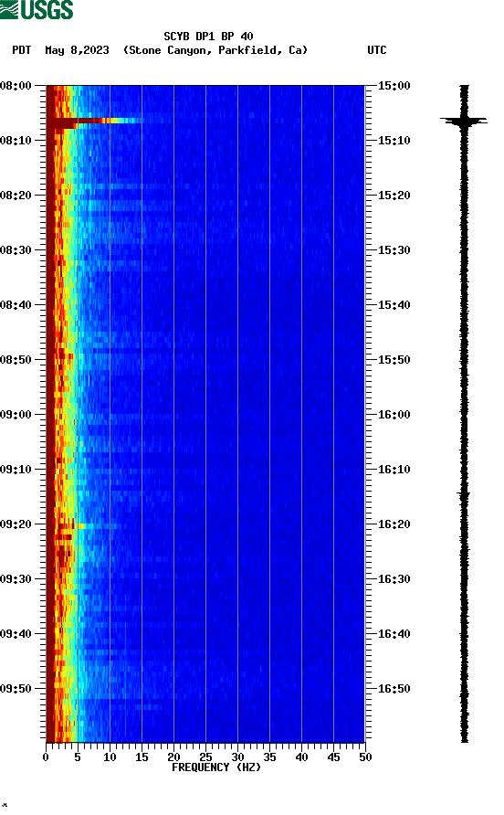504x815 pixels.
Task: Click the date 'May 8,2023'
Action: coord(77,50)
